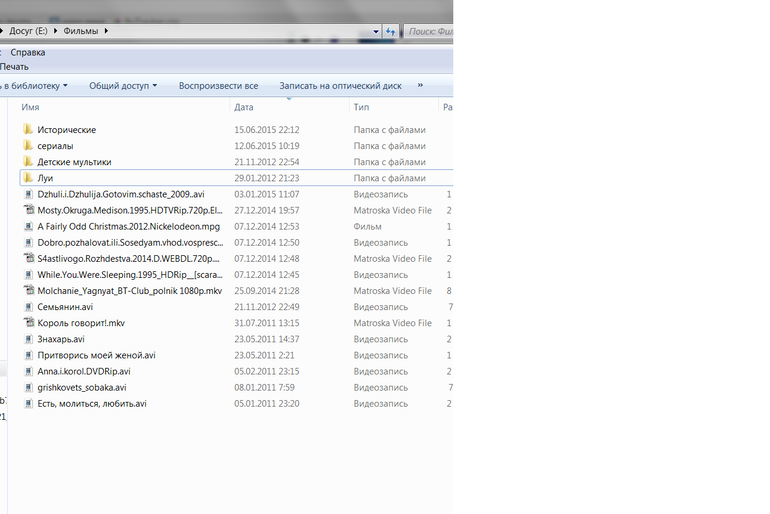Screen dimensions: 770x514
Task: Select file Dzhuli.i.Dzhulija.Gotovim.schaste_2009..avi
Action: click(x=121, y=194)
